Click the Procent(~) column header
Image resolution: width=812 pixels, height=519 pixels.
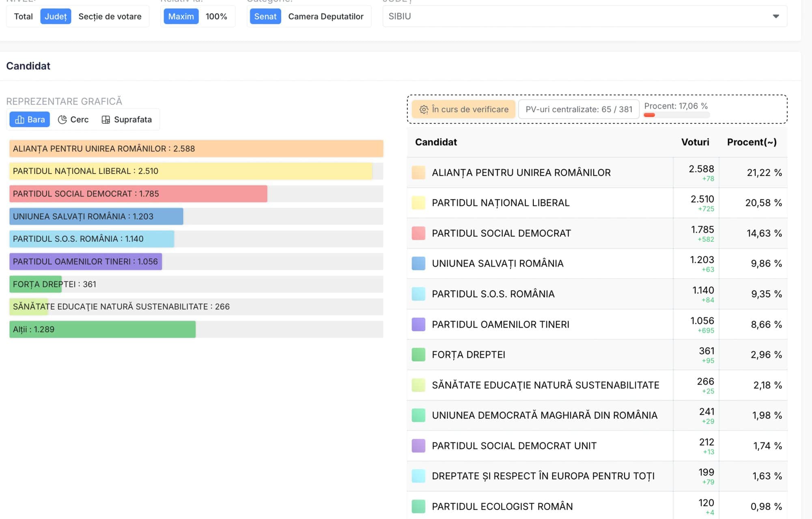(752, 142)
